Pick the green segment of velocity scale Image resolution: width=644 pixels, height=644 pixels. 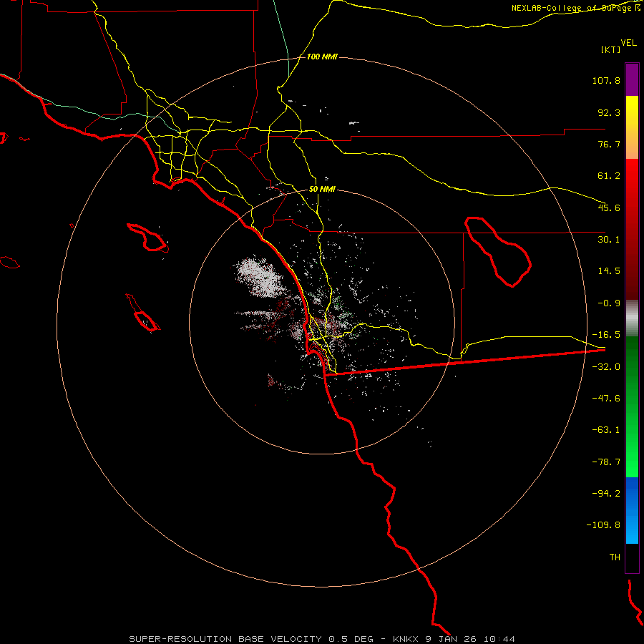tap(632, 406)
